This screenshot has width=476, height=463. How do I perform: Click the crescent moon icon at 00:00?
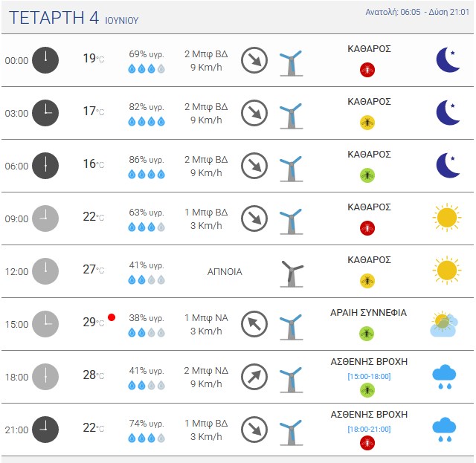click(x=448, y=59)
